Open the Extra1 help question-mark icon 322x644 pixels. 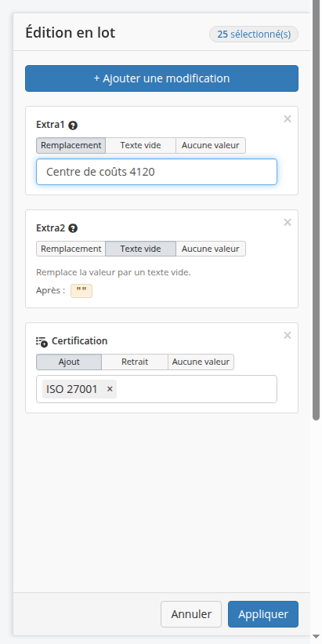point(73,126)
